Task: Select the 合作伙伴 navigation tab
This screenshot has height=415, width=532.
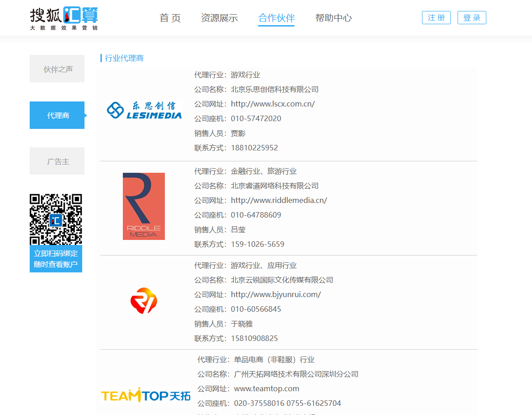Action: [276, 18]
